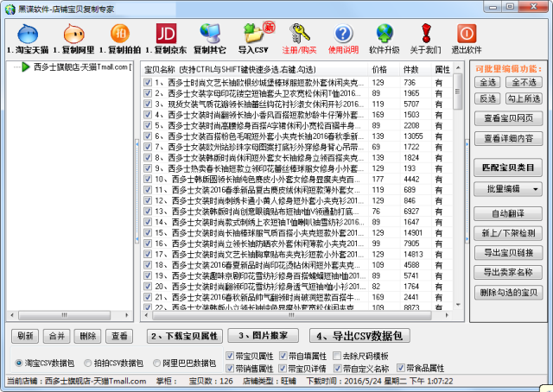Image resolution: width=553 pixels, height=392 pixels.
Task: Click the 自动翻译 button
Action: pos(508,213)
